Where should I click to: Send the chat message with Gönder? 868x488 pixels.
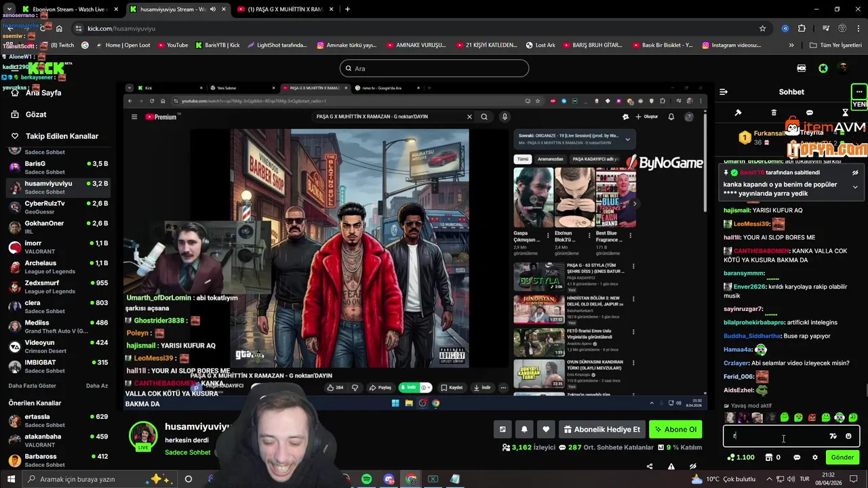click(x=842, y=457)
